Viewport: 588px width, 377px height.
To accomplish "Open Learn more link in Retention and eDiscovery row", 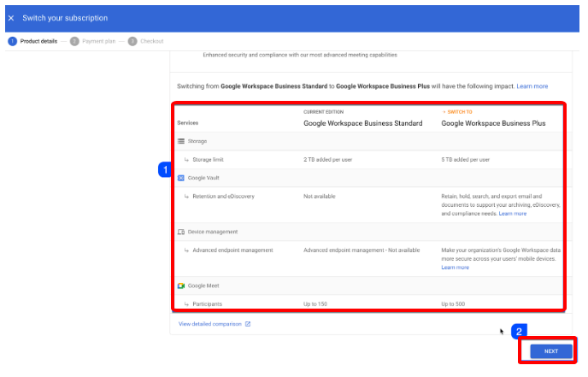I will [513, 214].
